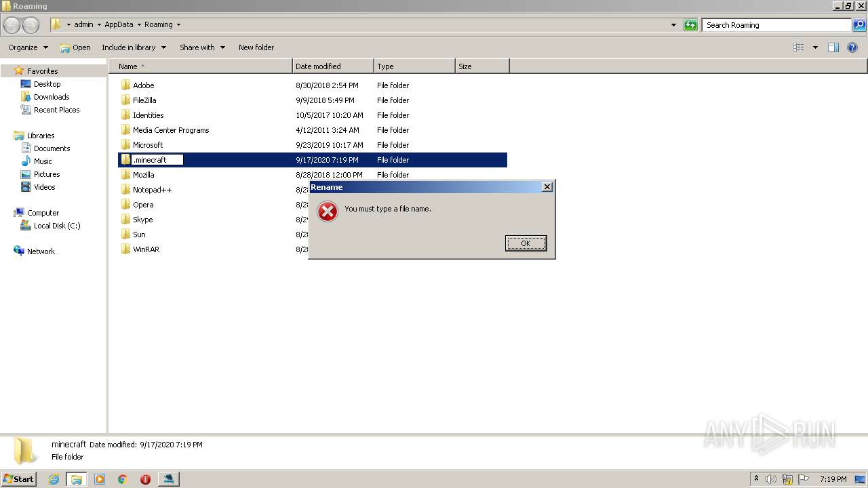Sort by Date modified column header
868x488 pixels.
[x=333, y=66]
